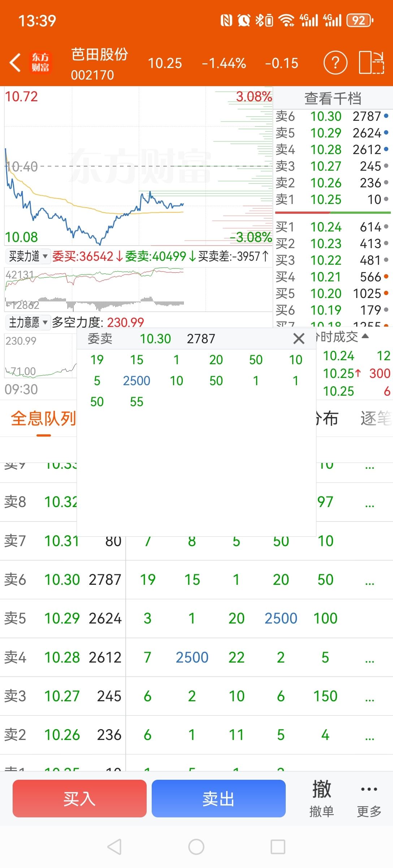The height and width of the screenshot is (868, 393).
Task: Tap 55 order in popup queue
Action: (x=137, y=402)
